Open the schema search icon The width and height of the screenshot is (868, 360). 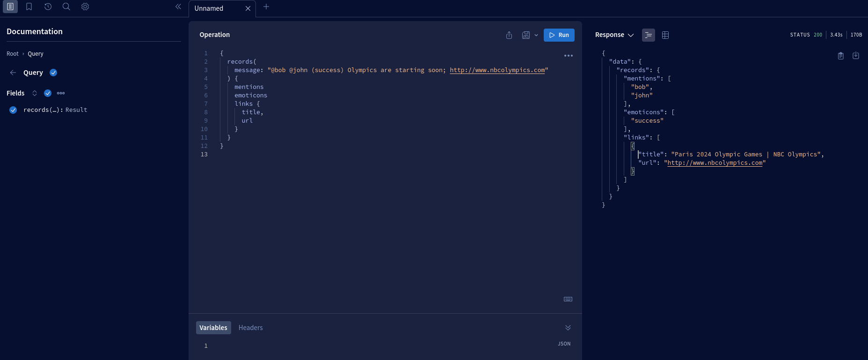tap(66, 7)
